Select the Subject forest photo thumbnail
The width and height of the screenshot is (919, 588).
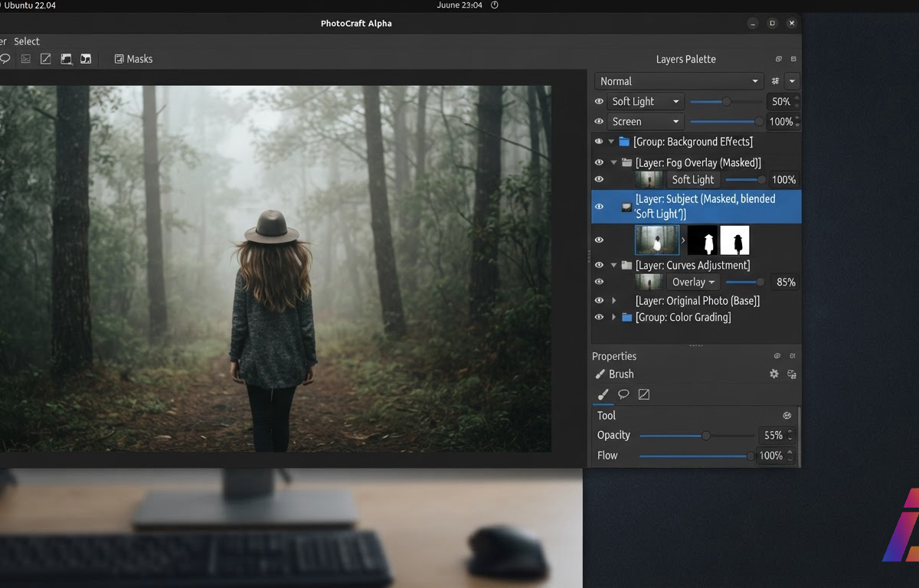[657, 240]
